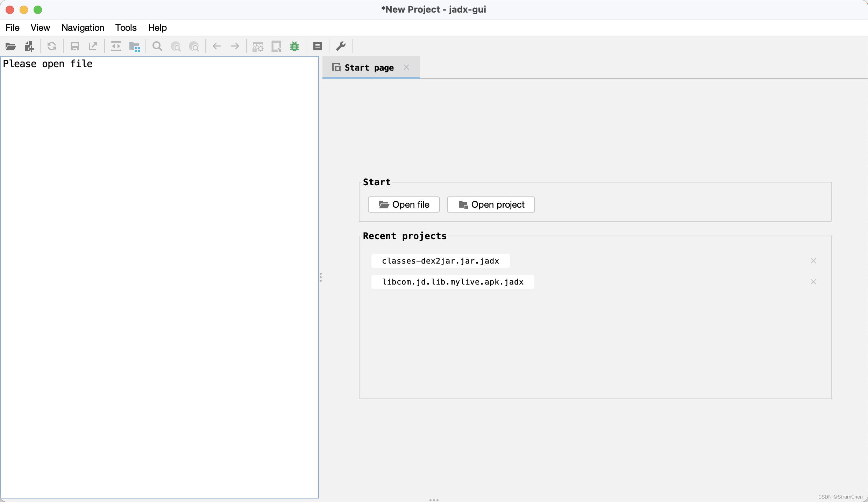The width and height of the screenshot is (868, 502).
Task: Open recent project classes-dex2jar.jar.jadx
Action: pos(441,261)
